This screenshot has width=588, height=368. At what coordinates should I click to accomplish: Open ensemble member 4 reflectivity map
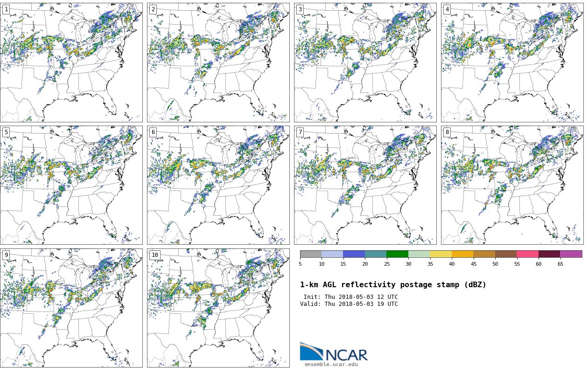click(512, 63)
